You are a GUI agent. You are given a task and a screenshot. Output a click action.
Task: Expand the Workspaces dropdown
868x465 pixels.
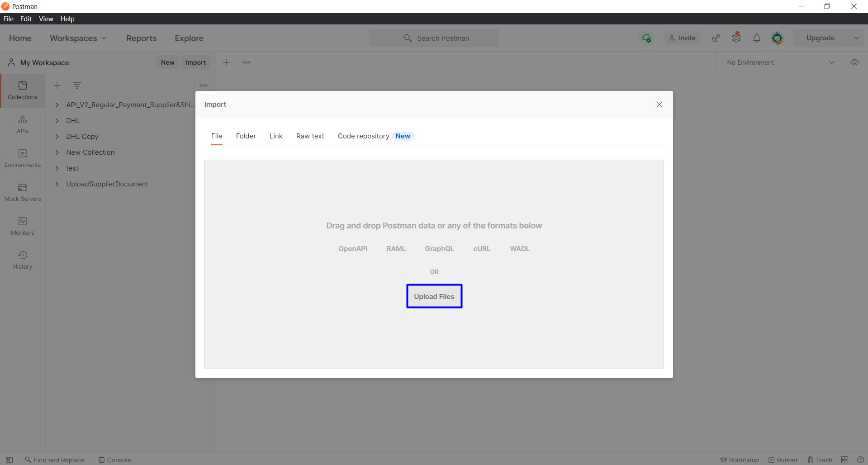pyautogui.click(x=78, y=38)
